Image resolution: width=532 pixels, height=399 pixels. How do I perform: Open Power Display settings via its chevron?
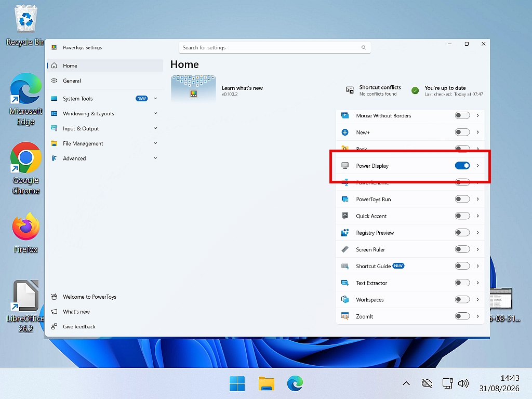(x=477, y=166)
